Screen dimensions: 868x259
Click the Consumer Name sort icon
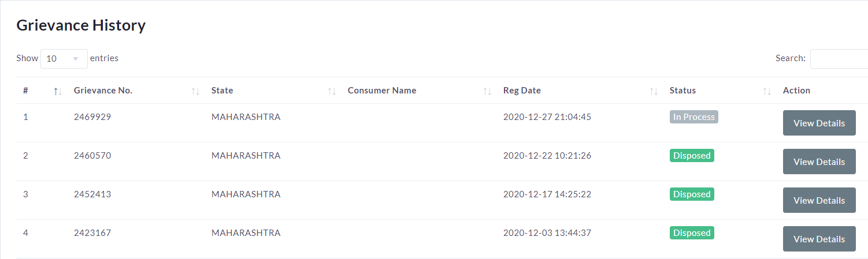[x=487, y=91]
